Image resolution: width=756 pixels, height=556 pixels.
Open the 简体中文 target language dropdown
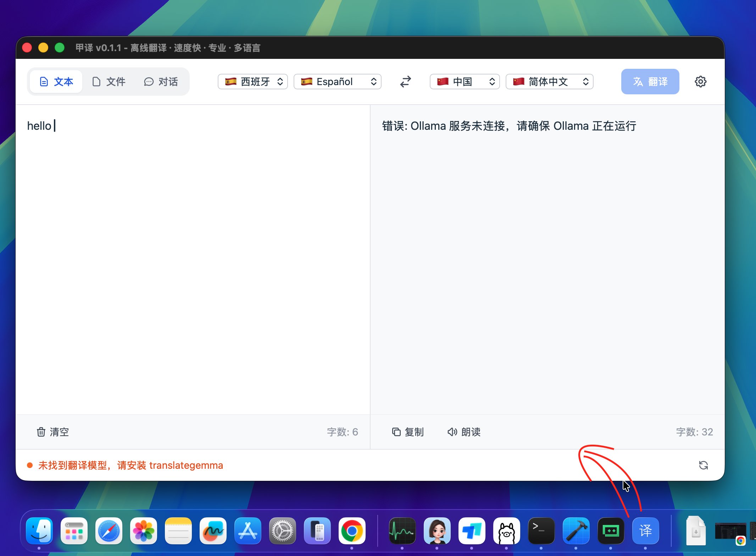549,82
